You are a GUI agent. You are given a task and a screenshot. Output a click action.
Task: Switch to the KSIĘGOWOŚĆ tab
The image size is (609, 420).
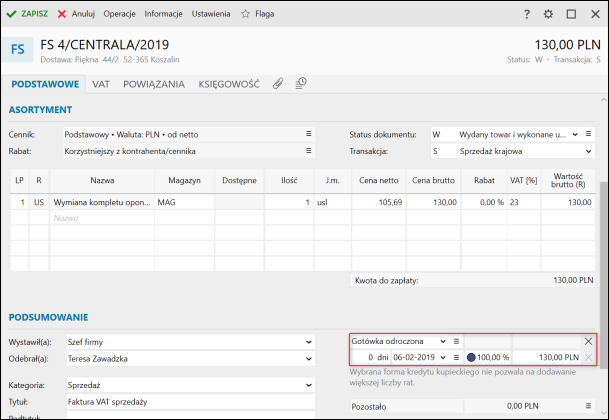click(x=229, y=84)
